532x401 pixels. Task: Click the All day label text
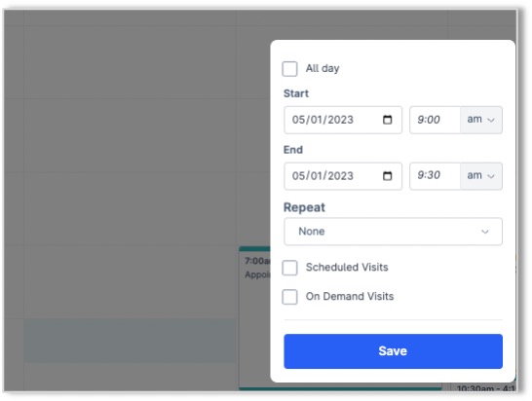pyautogui.click(x=323, y=68)
